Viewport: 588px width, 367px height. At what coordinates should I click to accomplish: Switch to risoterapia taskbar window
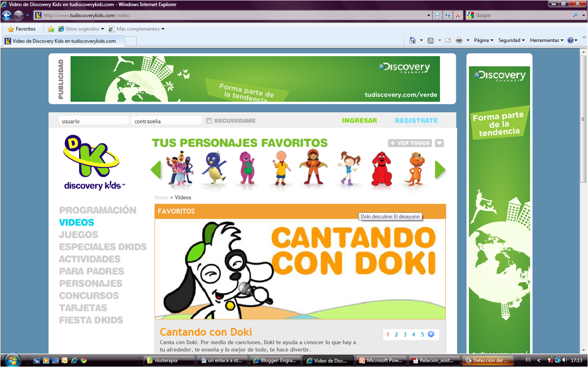tap(170, 360)
